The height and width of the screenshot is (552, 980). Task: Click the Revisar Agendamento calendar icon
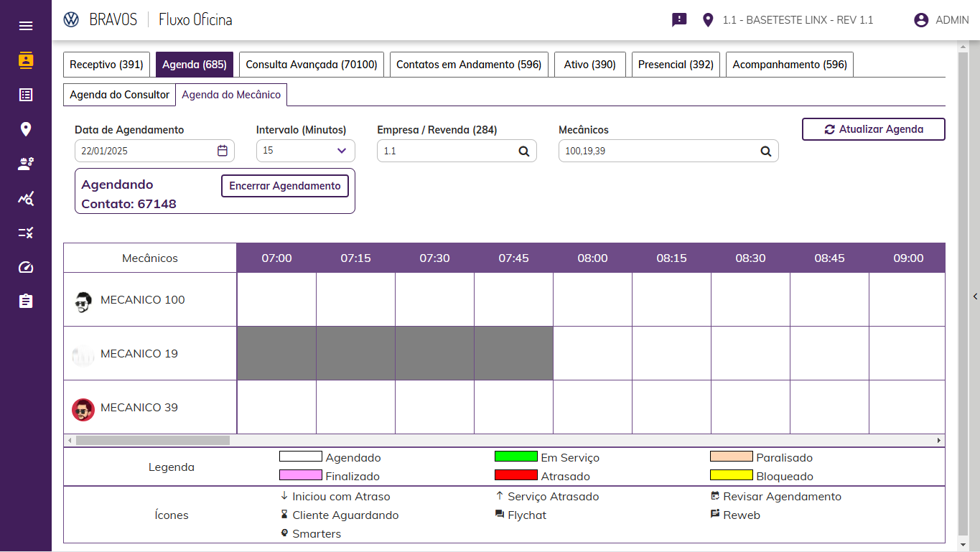[715, 496]
